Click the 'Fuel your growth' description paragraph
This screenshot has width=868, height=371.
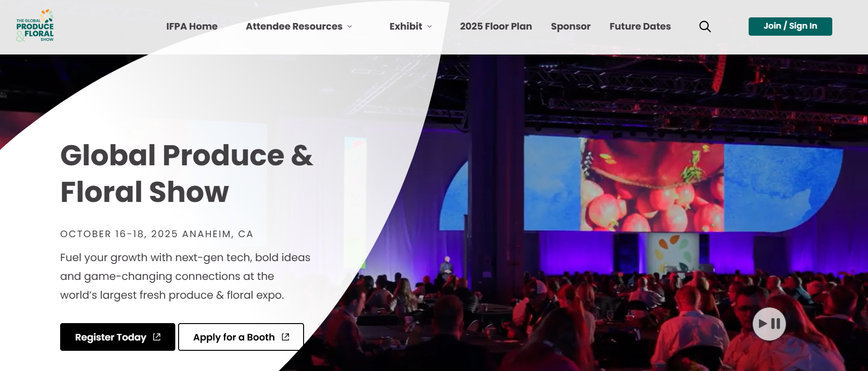tap(185, 276)
